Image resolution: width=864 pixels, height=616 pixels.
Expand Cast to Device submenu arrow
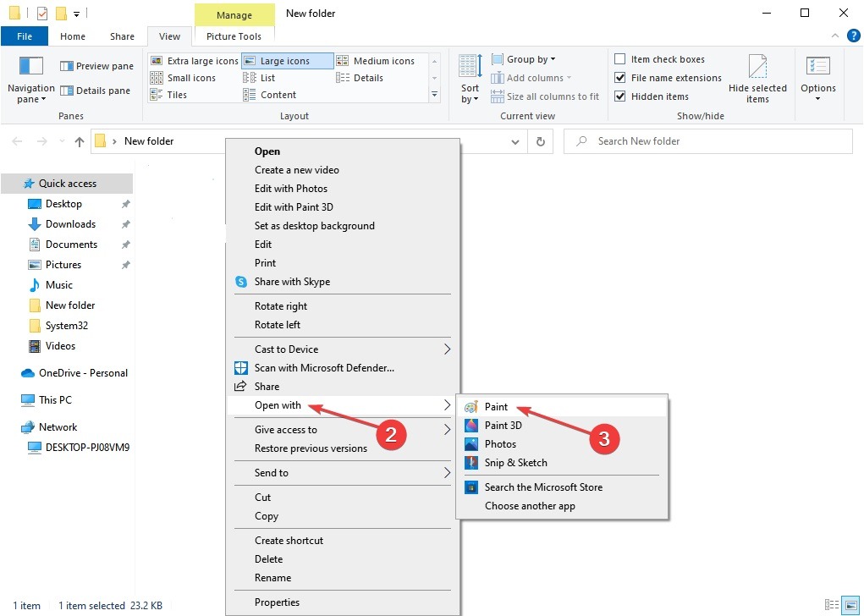[x=448, y=349]
